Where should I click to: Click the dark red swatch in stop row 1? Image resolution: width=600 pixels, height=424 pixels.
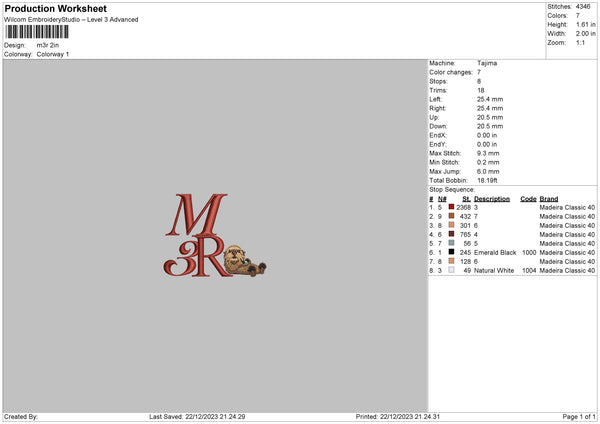tap(451, 207)
